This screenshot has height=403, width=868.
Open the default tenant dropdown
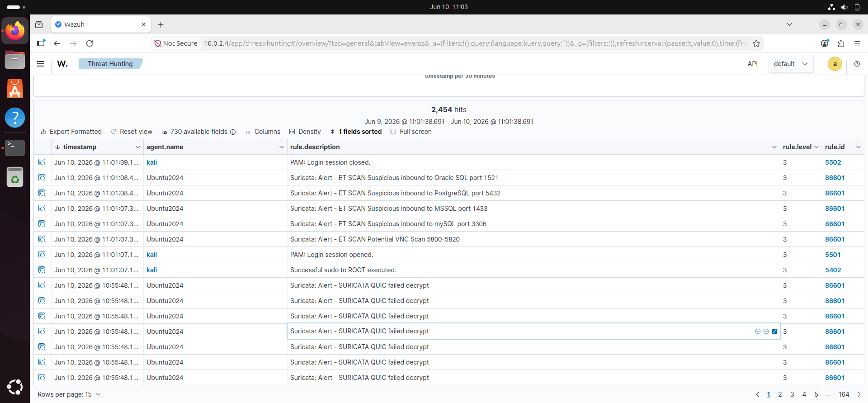point(791,64)
